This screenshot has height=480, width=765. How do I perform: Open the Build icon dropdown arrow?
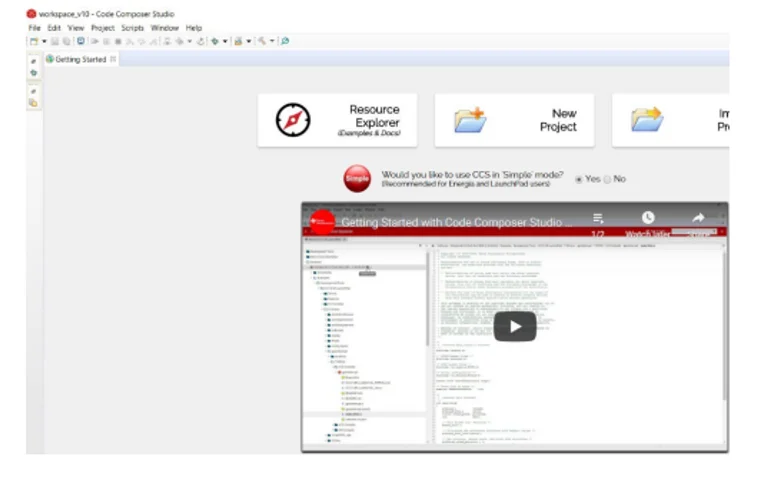[248, 41]
